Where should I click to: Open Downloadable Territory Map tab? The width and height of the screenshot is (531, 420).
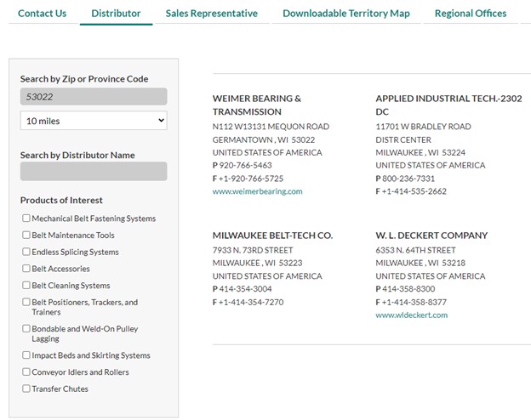[x=346, y=14]
